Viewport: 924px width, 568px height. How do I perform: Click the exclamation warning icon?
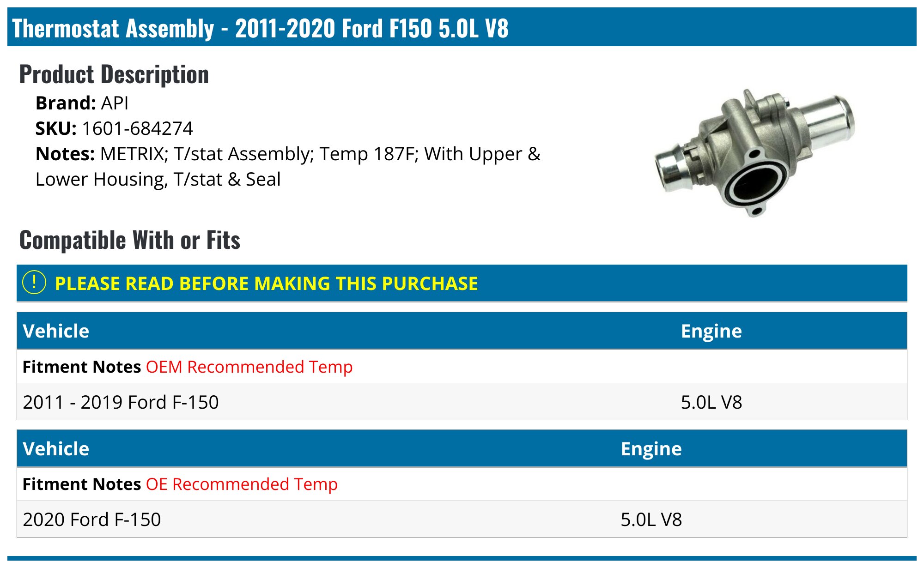[34, 283]
